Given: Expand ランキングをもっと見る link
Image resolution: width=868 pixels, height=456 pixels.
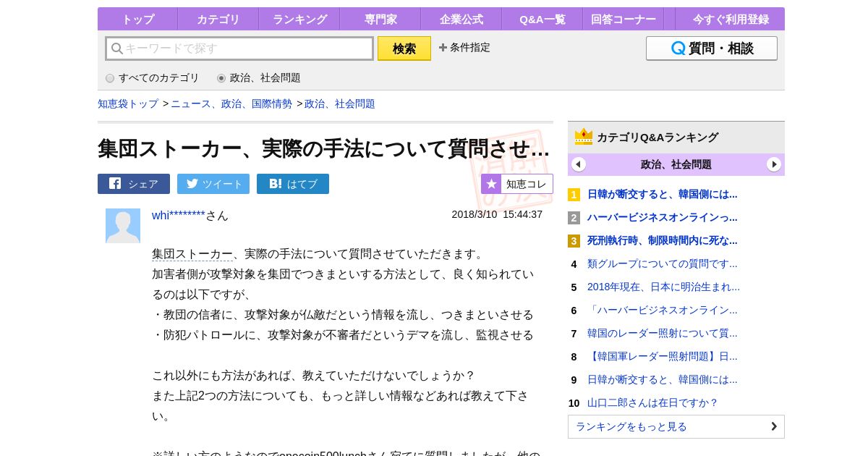Looking at the screenshot, I should pos(676,426).
